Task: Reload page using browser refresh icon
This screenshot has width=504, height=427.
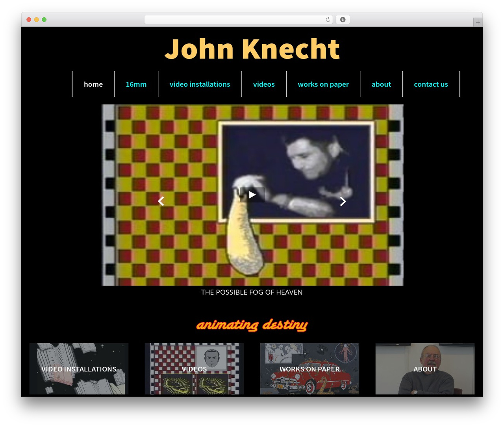Action: pyautogui.click(x=328, y=20)
